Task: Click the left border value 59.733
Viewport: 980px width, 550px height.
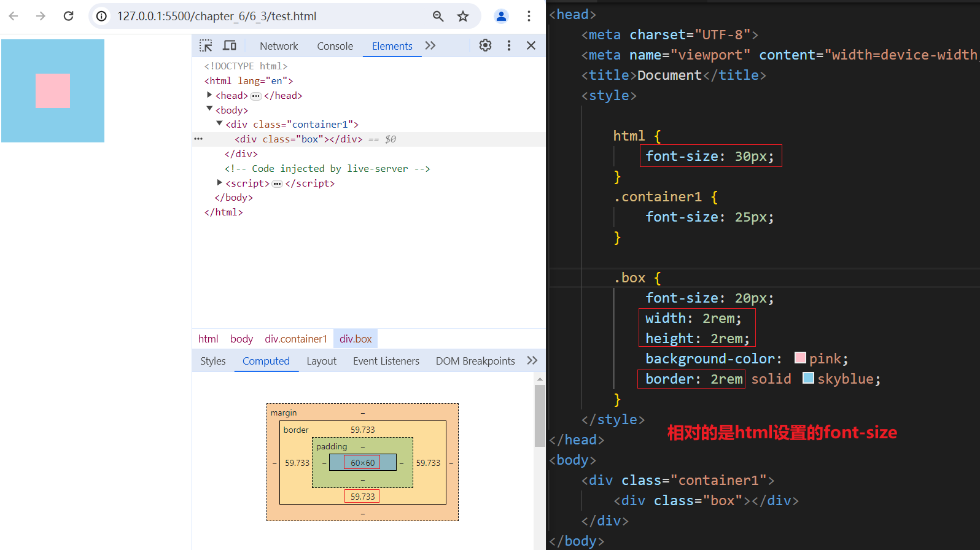Action: (297, 463)
